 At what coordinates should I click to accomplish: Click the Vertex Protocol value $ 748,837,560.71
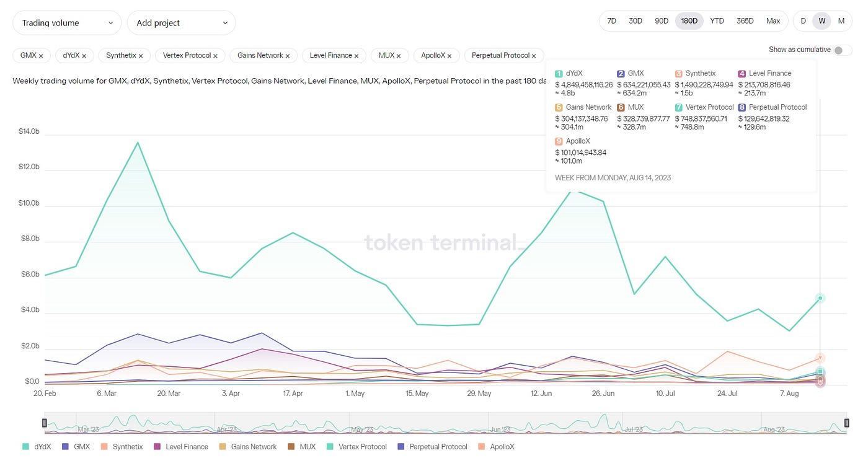(x=702, y=119)
